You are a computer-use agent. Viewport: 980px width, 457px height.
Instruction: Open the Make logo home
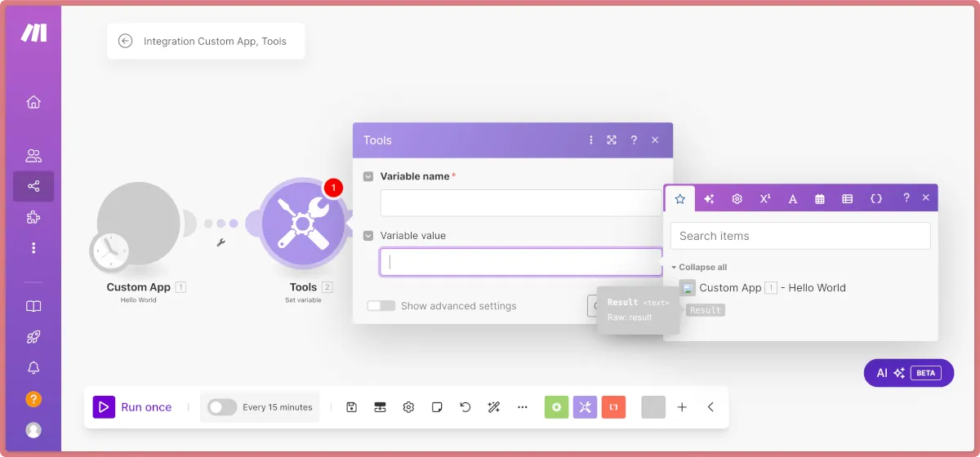[x=33, y=33]
